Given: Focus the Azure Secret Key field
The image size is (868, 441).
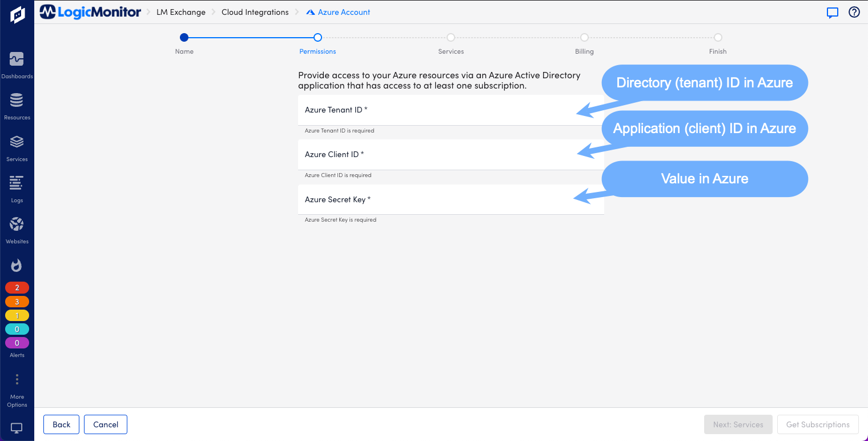Looking at the screenshot, I should click(451, 199).
